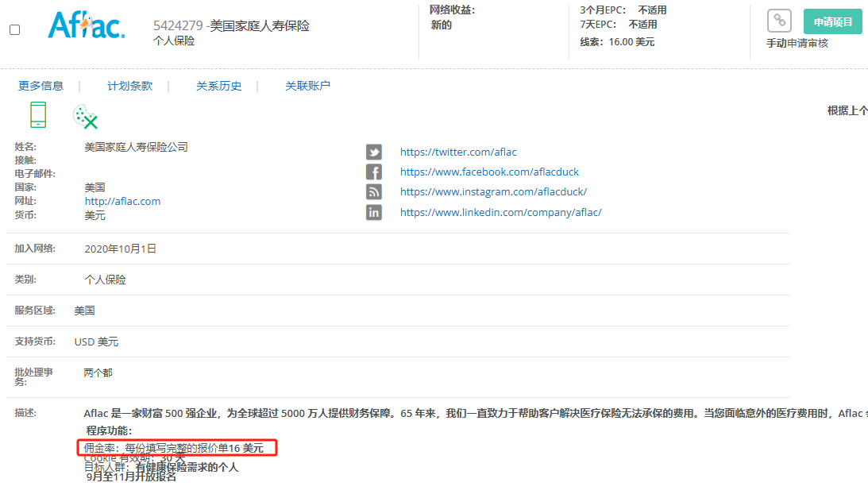The width and height of the screenshot is (868, 494).
Task: Click the join date 2020年10月1日
Action: click(x=120, y=249)
